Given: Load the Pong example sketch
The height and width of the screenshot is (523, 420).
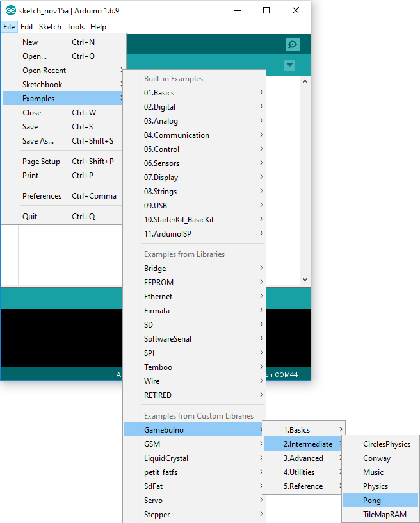Looking at the screenshot, I should click(x=380, y=501).
